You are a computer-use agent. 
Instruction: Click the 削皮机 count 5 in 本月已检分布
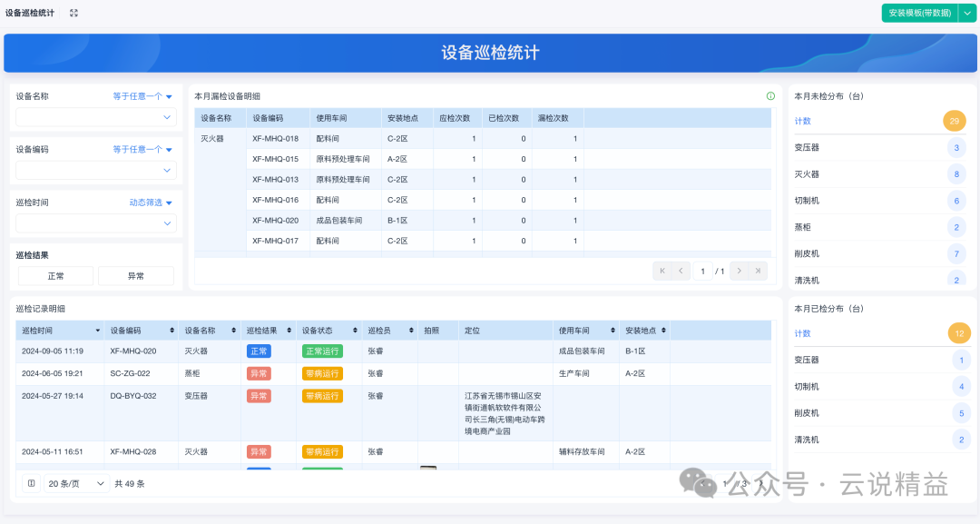(961, 413)
